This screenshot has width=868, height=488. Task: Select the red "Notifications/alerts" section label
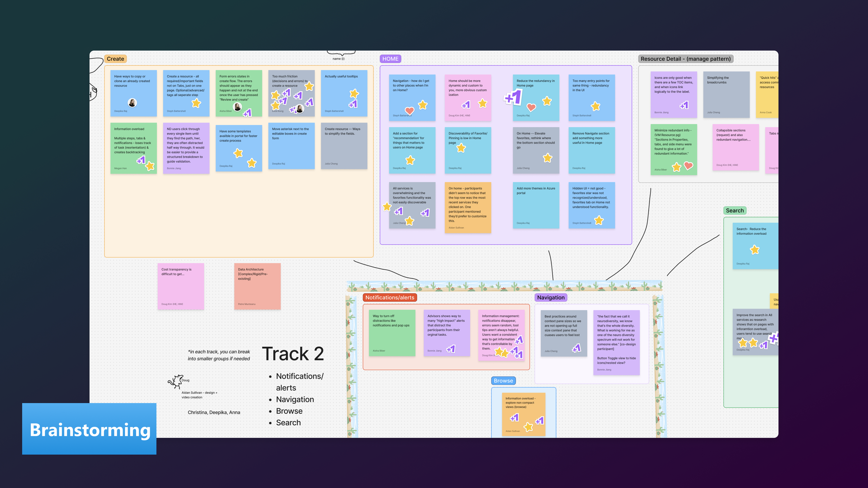pyautogui.click(x=390, y=297)
